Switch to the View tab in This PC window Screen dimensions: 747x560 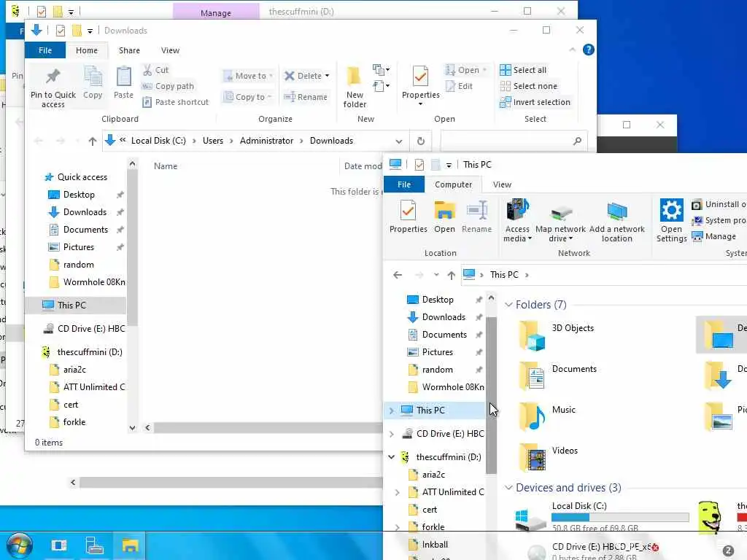tap(502, 184)
